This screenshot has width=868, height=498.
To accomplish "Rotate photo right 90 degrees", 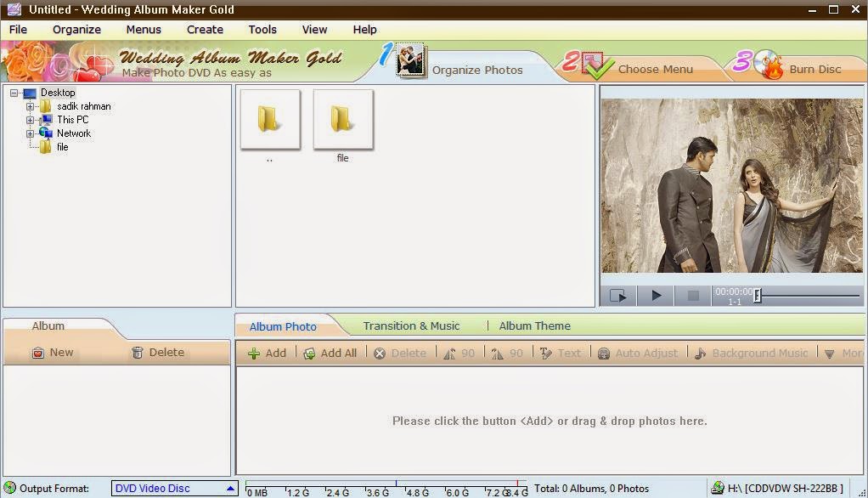I will coord(508,353).
